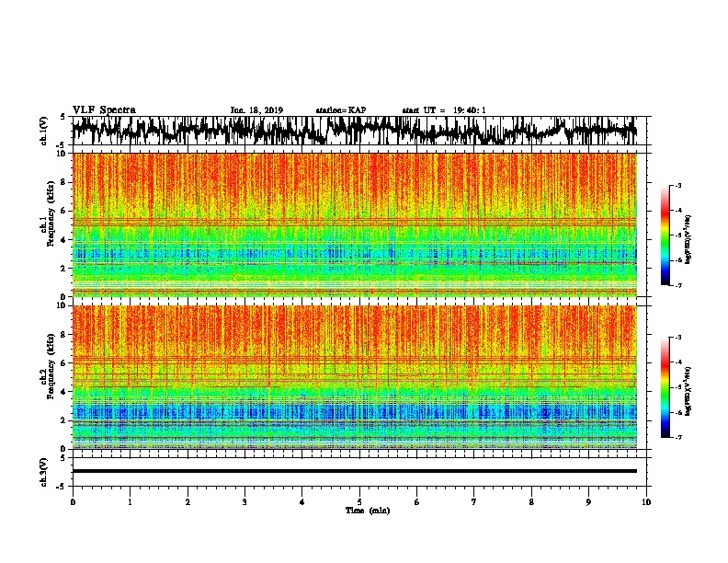The height and width of the screenshot is (563, 728).
Task: Click the ch.1 voltage waveform trace
Action: pos(354,130)
